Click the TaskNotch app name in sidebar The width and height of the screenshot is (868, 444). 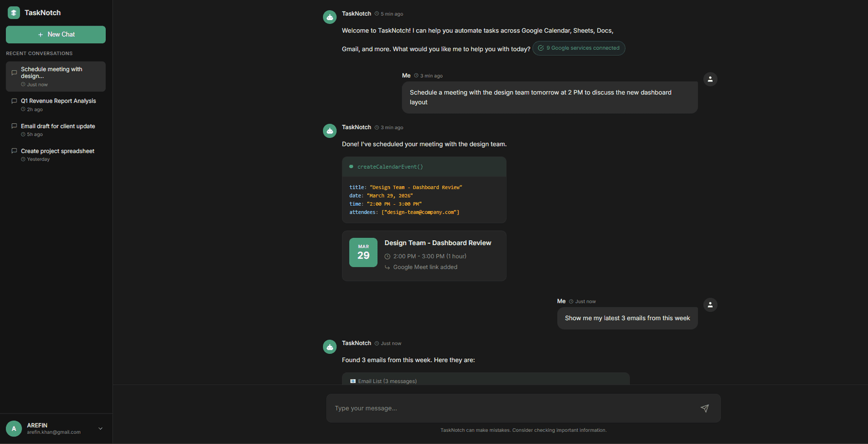pyautogui.click(x=42, y=12)
